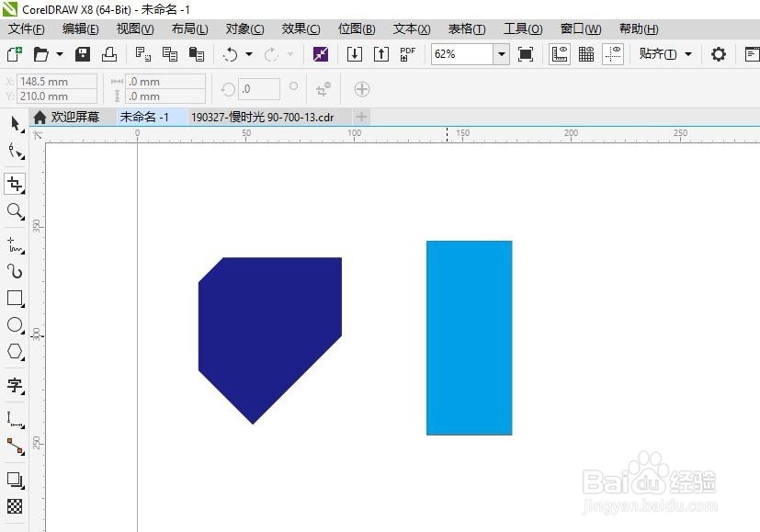The height and width of the screenshot is (532, 760).
Task: Open the 文件 menu
Action: pos(26,29)
